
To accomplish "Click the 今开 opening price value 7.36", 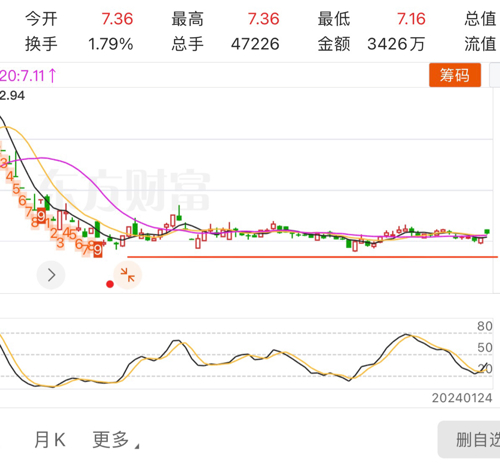I will click(x=117, y=19).
